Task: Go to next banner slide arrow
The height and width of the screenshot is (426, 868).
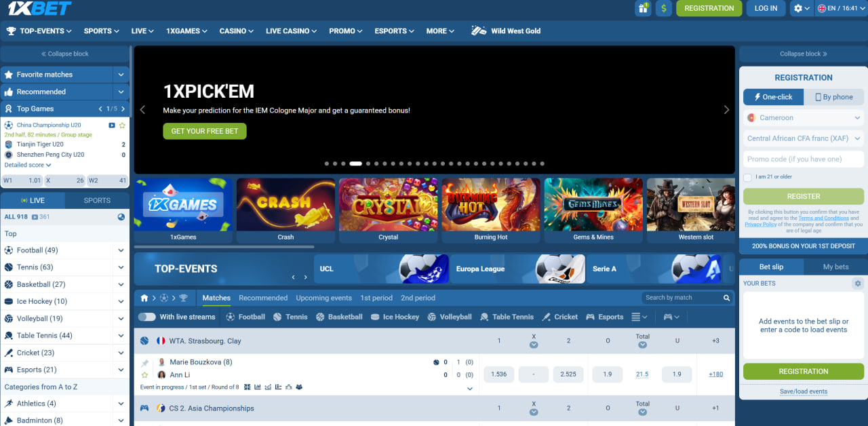Action: (x=726, y=110)
